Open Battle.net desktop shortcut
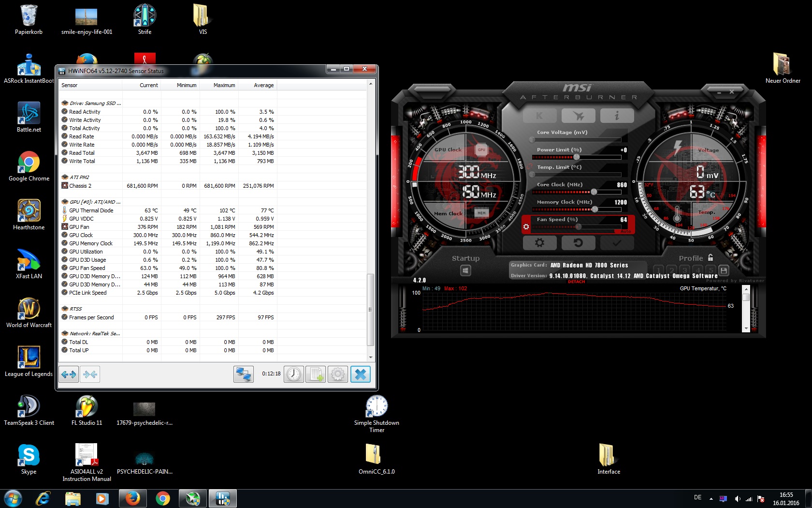The height and width of the screenshot is (508, 812). coord(29,117)
